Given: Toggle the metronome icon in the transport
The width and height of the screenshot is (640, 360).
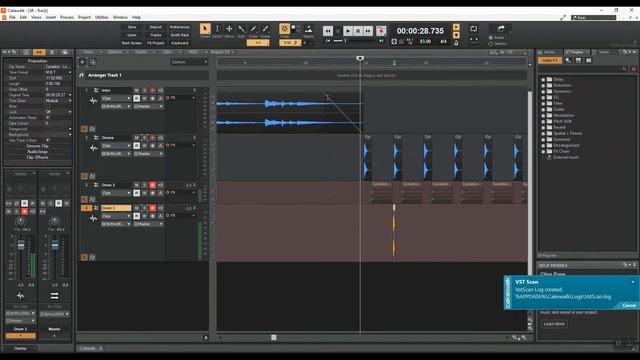Looking at the screenshot, I should (456, 42).
